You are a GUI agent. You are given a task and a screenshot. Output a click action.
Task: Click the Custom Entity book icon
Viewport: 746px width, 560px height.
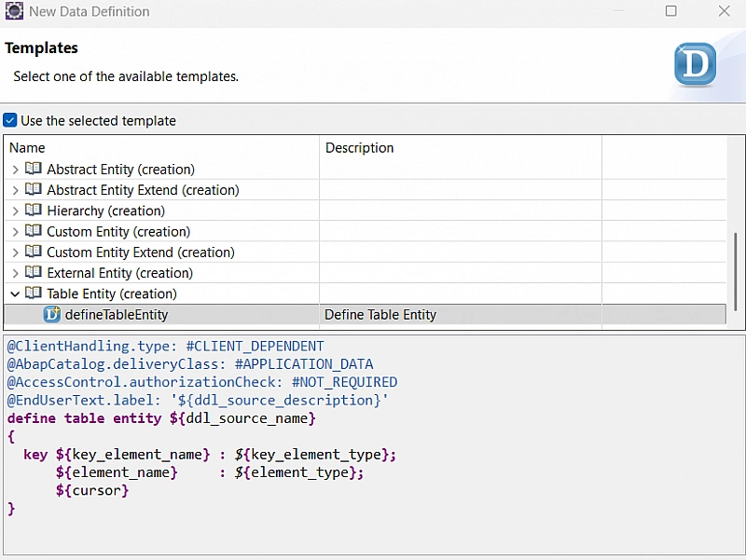tap(34, 231)
